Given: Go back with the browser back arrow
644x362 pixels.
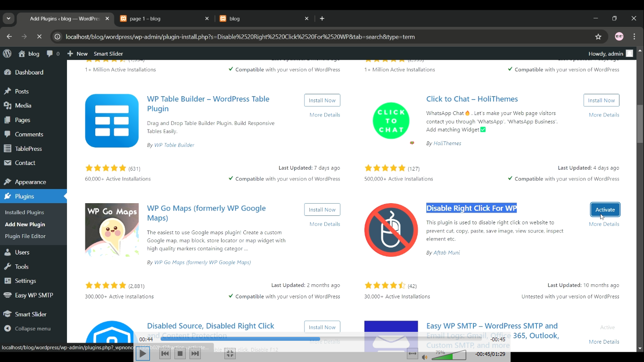Looking at the screenshot, I should click(x=9, y=36).
